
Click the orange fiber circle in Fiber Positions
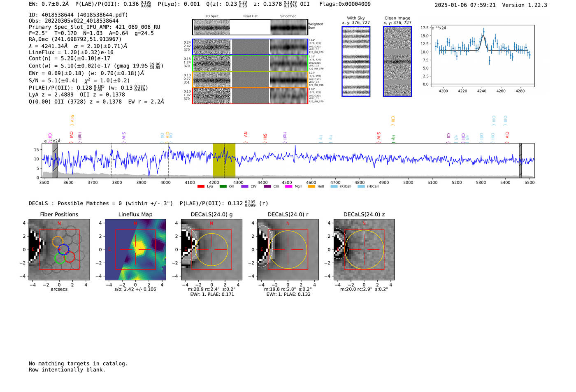pyautogui.click(x=58, y=241)
